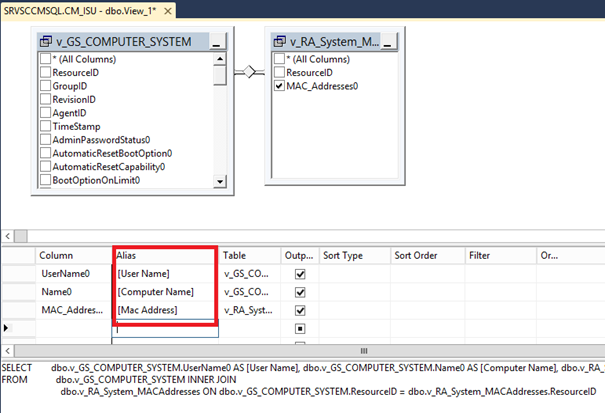Click the Outp... column header
This screenshot has width=605, height=413.
click(300, 256)
